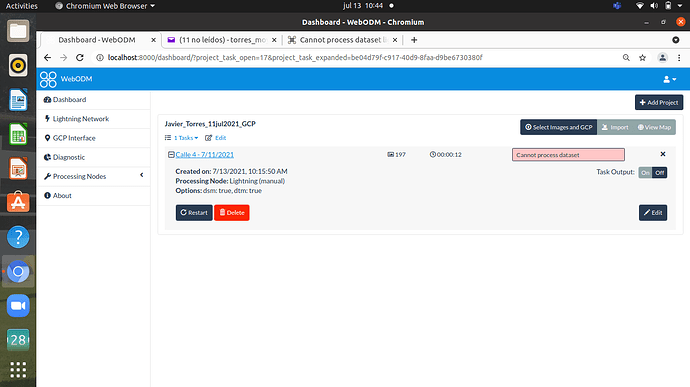690x387 pixels.
Task: Open the calendar app showing 28 in the dock
Action: tap(18, 340)
